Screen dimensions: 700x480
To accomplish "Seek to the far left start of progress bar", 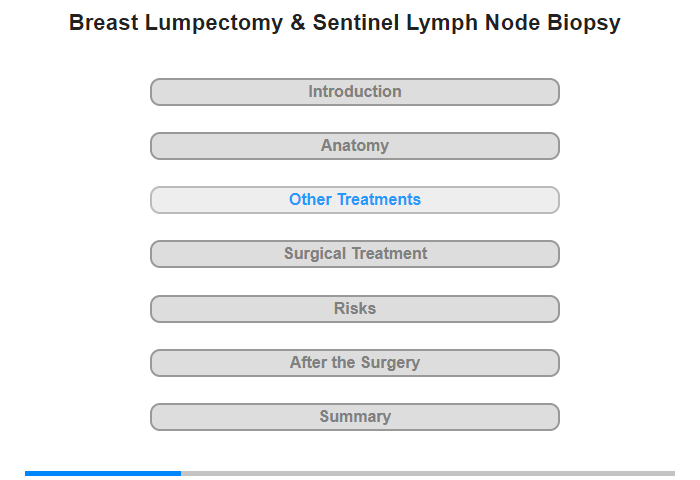I will pyautogui.click(x=26, y=473).
